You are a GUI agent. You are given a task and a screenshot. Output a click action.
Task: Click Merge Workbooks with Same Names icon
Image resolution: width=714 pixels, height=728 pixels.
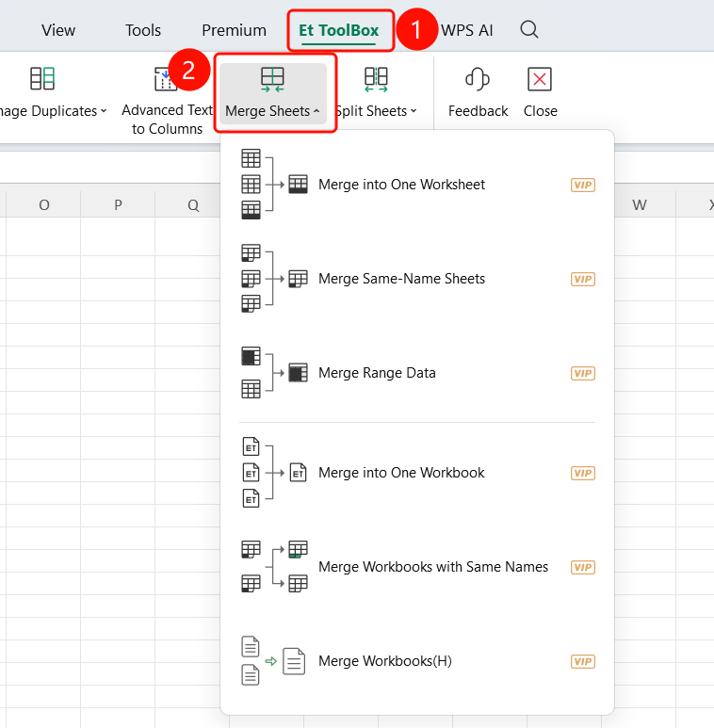click(x=274, y=566)
